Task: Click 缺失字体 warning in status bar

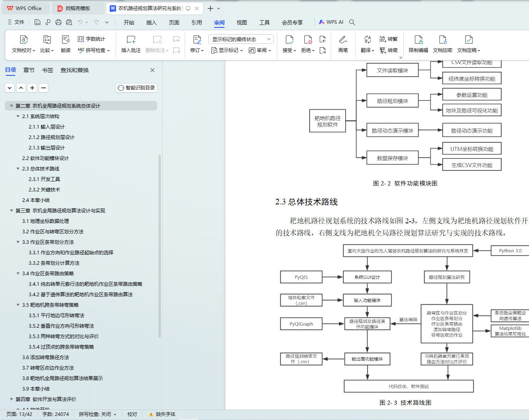Action: 162,414
